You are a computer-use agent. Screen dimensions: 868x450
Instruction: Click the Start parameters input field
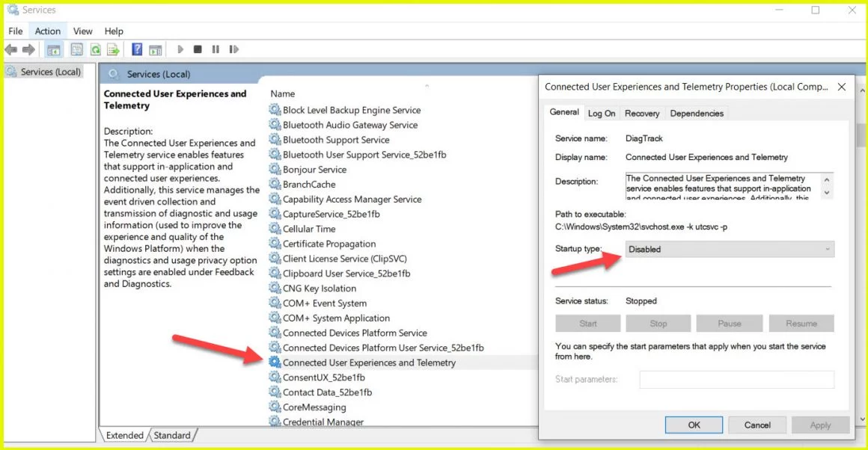737,379
